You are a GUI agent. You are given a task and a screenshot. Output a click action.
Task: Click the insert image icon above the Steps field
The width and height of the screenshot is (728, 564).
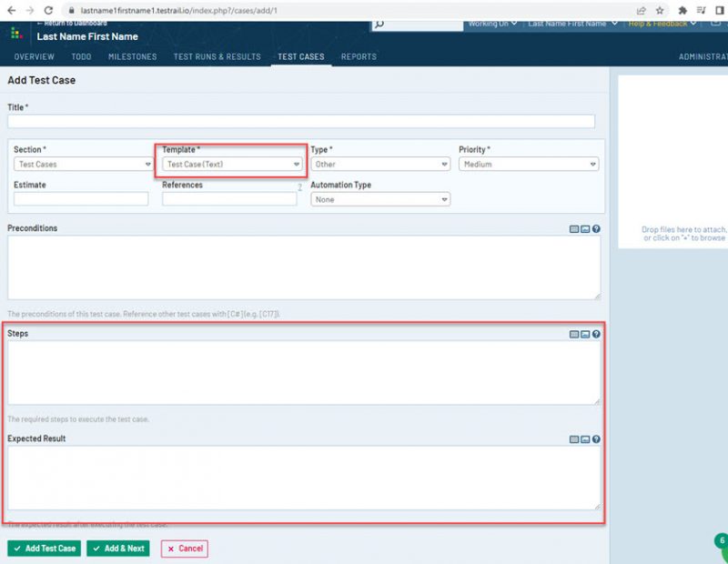pyautogui.click(x=587, y=333)
